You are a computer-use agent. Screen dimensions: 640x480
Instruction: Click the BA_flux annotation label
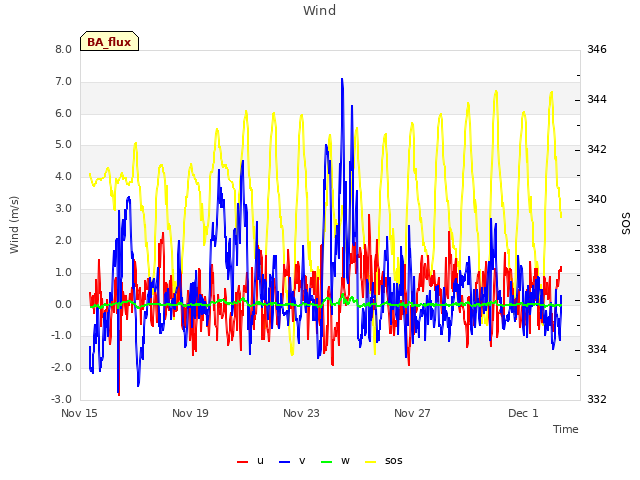[x=109, y=41]
